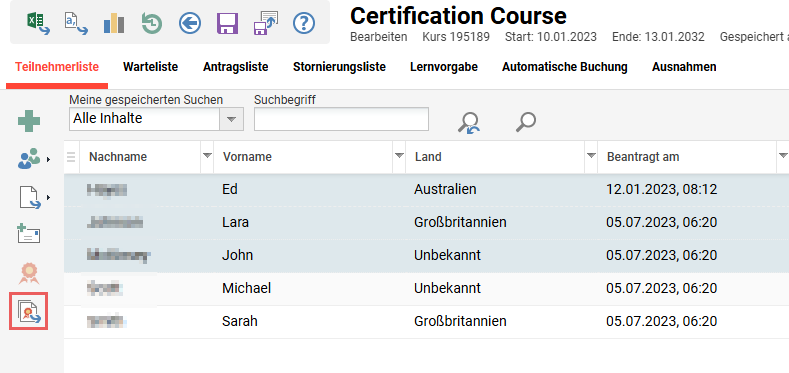Click the Kurs 195189 label
Viewport: 789px width, 373px height.
(455, 37)
